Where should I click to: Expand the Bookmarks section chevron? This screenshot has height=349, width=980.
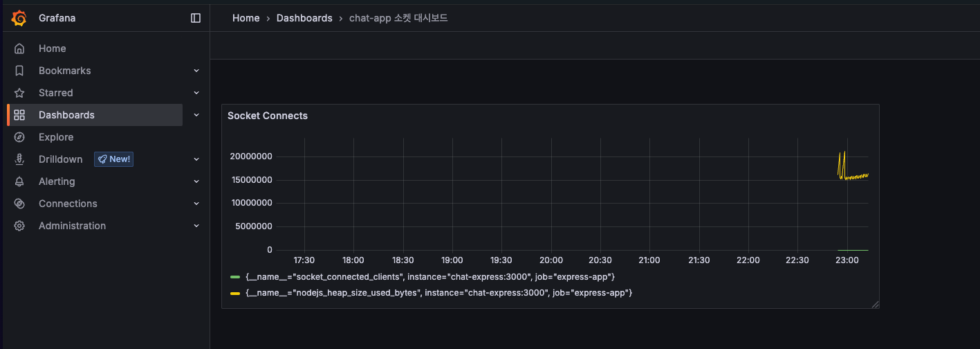tap(196, 71)
